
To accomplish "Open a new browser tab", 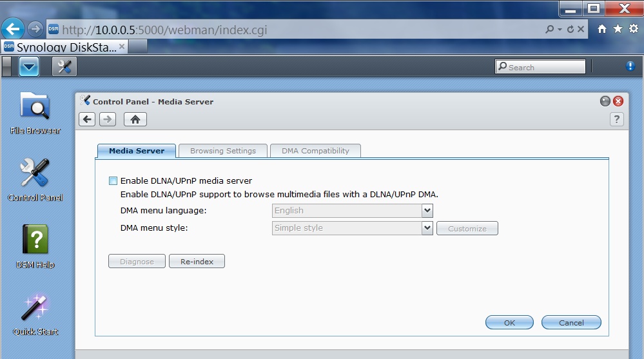I will pos(137,47).
